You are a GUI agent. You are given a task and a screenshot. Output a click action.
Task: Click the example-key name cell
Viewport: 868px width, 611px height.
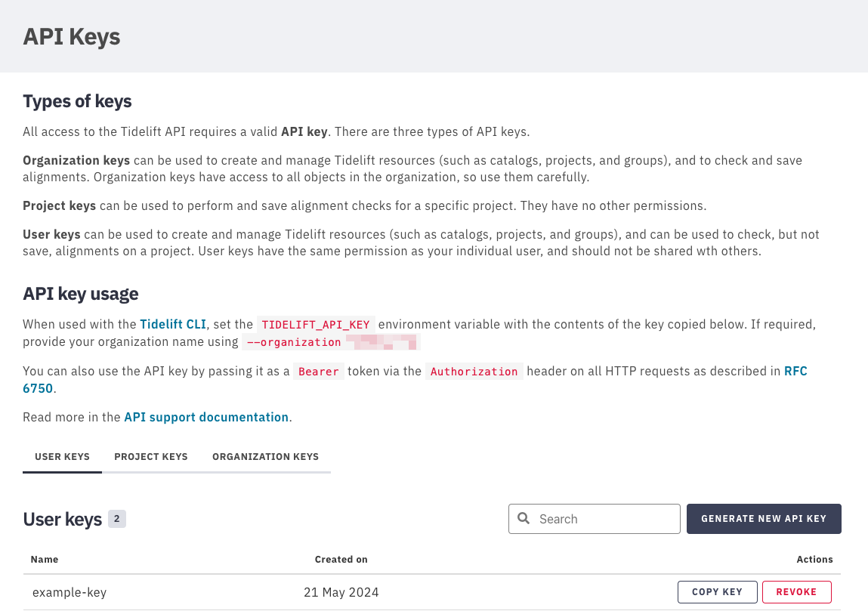(70, 592)
